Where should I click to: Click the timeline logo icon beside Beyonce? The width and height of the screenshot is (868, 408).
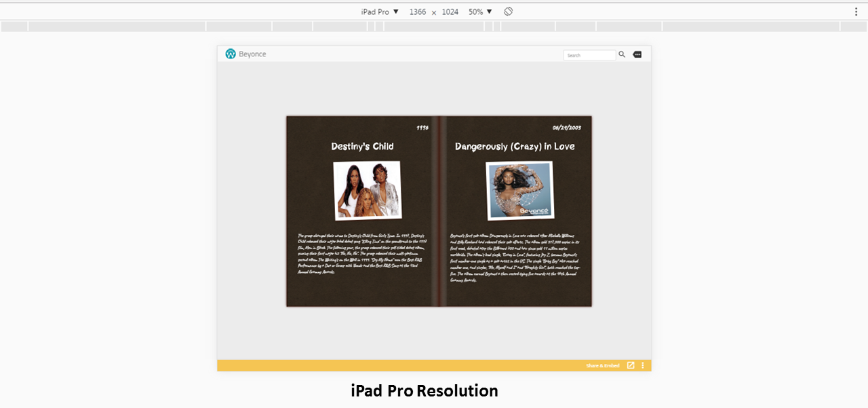pyautogui.click(x=231, y=54)
